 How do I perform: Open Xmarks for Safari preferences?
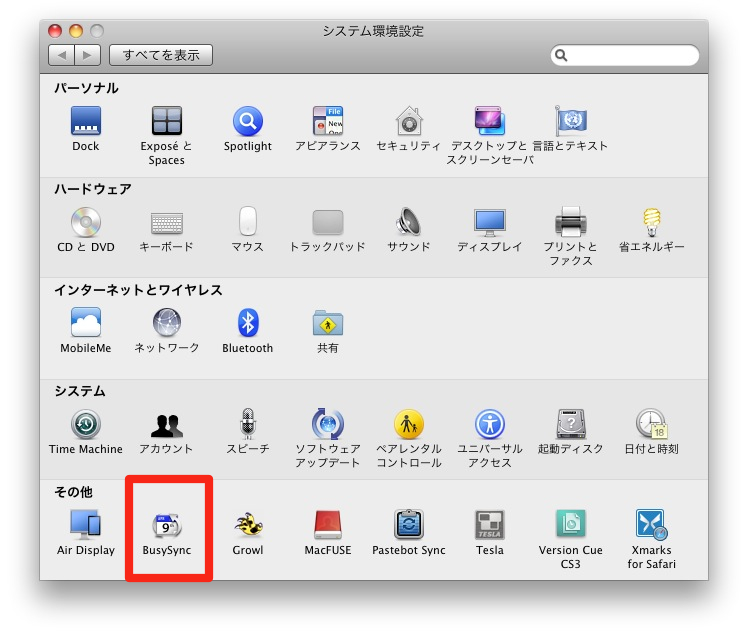[x=651, y=525]
